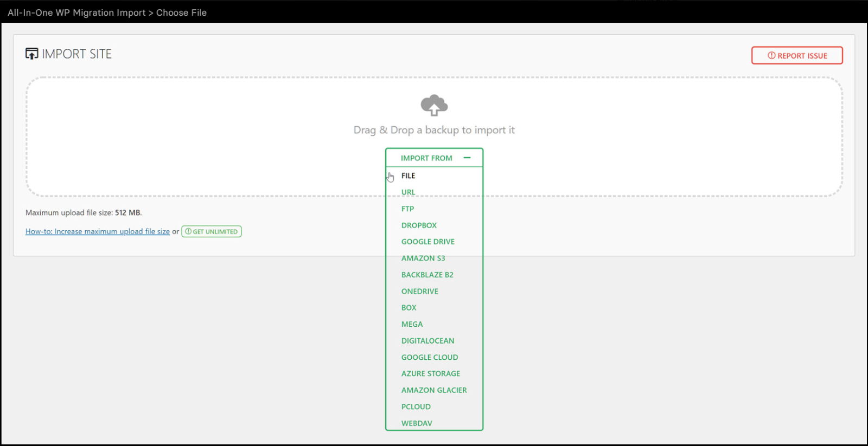868x446 pixels.
Task: Click the Maximum upload file size text
Action: 84,213
